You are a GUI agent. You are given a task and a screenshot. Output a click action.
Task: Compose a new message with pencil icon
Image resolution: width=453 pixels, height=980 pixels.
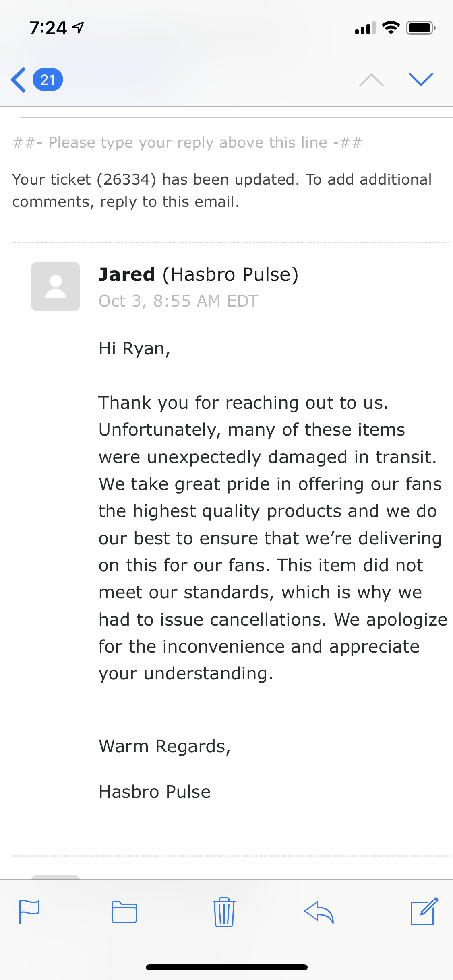click(x=424, y=911)
